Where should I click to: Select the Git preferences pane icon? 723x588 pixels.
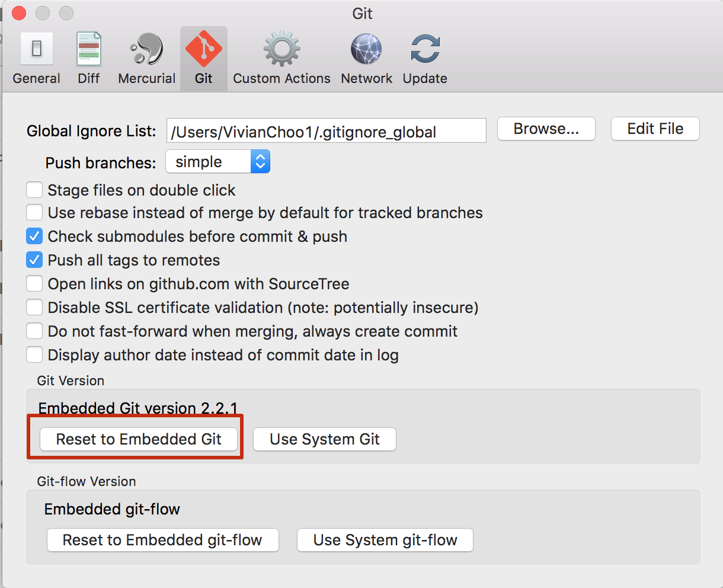pyautogui.click(x=203, y=49)
